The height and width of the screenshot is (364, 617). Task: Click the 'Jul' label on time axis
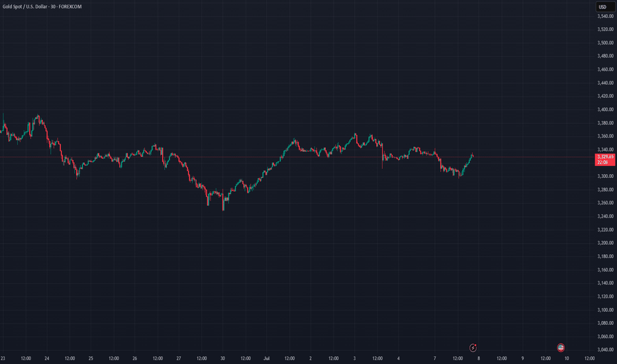tap(266, 359)
